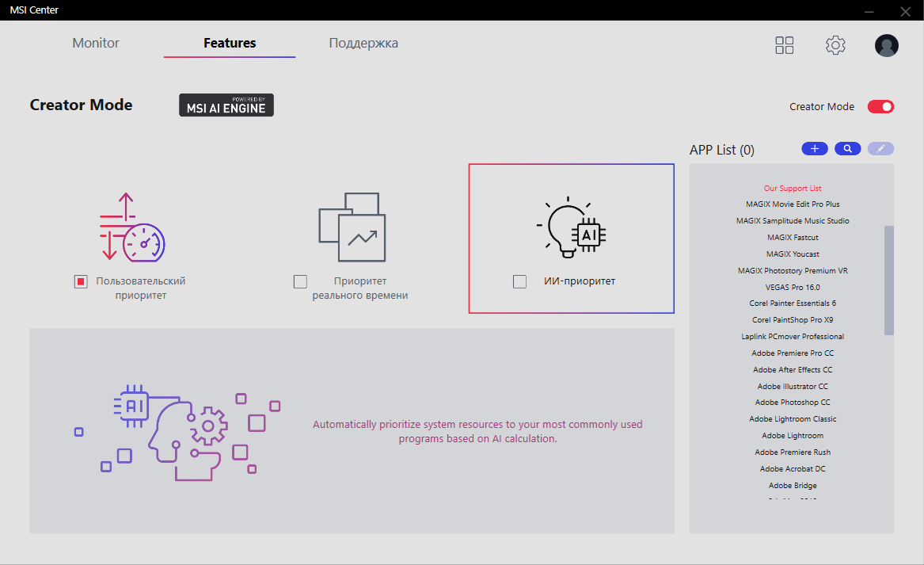Click 'MAGIX Youcast' list entry
The height and width of the screenshot is (565, 924).
click(793, 254)
